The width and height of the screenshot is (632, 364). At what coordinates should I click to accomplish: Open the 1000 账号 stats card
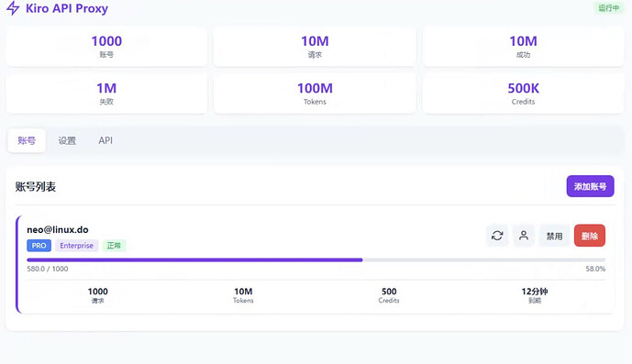[x=106, y=47]
